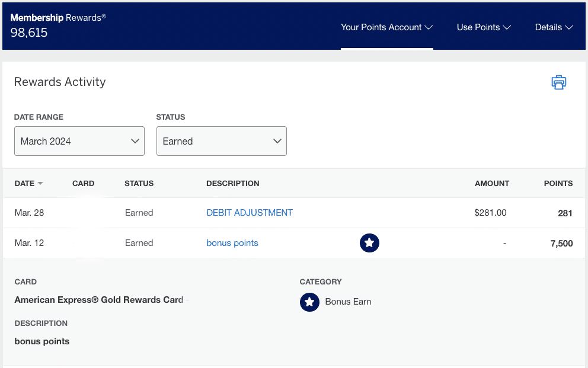Open the Date Range dropdown showing March 2024
The width and height of the screenshot is (588, 368).
coord(79,141)
